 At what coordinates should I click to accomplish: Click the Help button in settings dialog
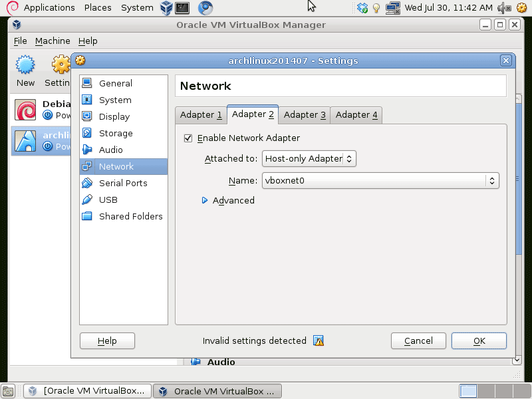point(107,340)
